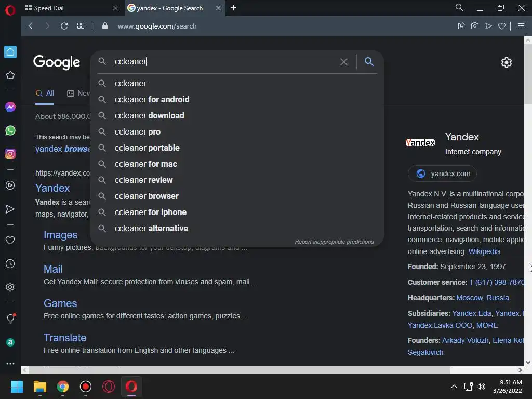This screenshot has width=532, height=399.
Task: Click the tab search magnifier in title bar
Action: click(x=459, y=7)
